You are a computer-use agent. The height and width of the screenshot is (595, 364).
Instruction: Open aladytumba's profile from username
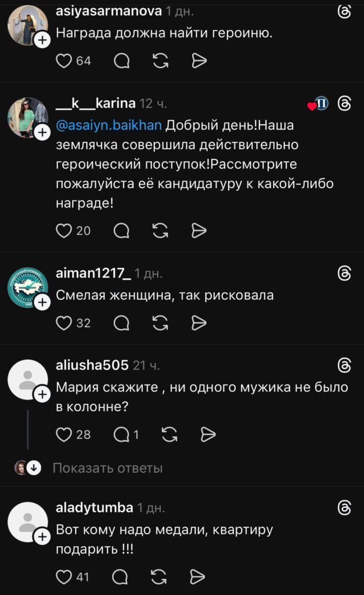click(x=95, y=507)
